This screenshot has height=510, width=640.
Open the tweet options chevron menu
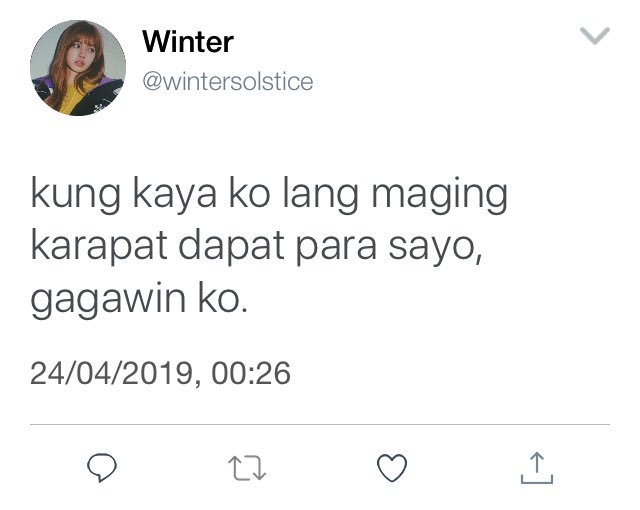pyautogui.click(x=595, y=35)
